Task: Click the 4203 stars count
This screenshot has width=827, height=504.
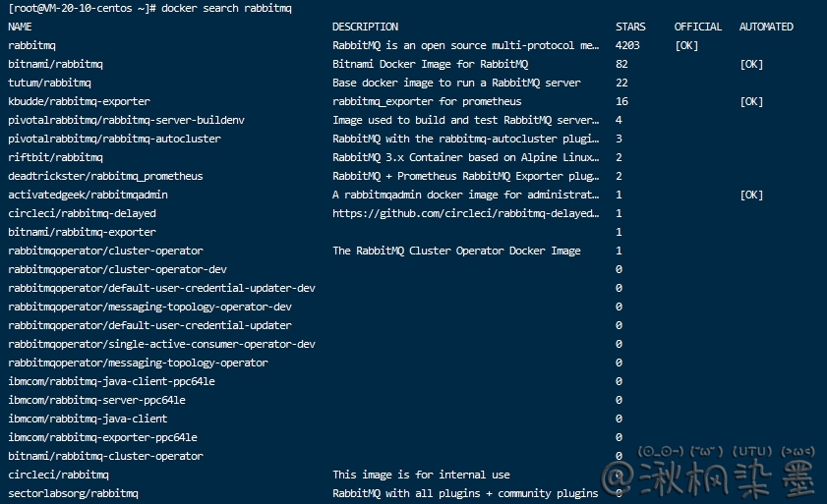Action: click(627, 45)
